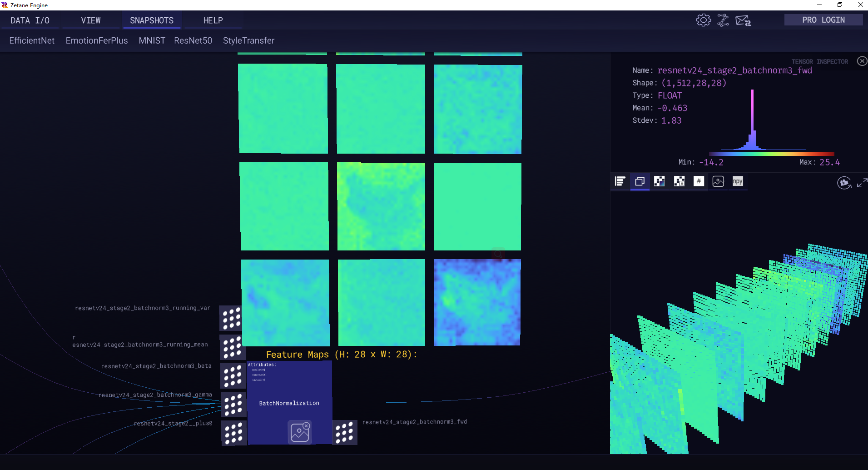Select the tensor values overlay view icon
Screen dimensions: 868x470
[679, 181]
